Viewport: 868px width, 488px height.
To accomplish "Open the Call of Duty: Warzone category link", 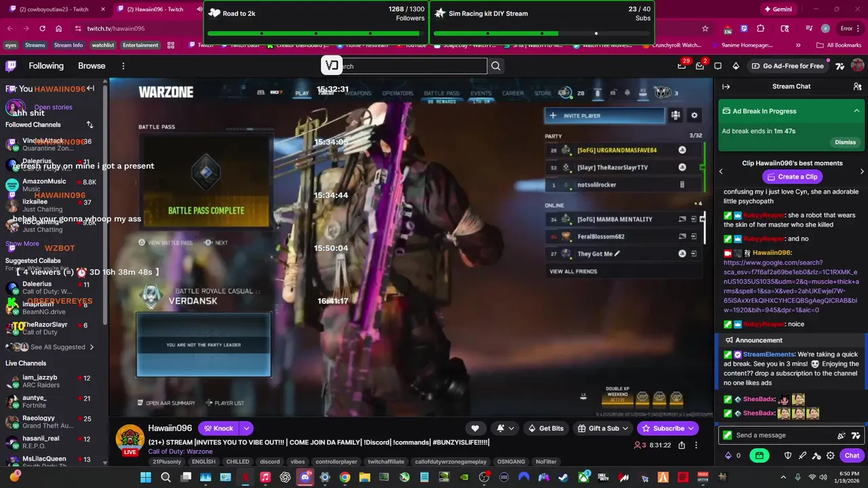I will (x=180, y=451).
